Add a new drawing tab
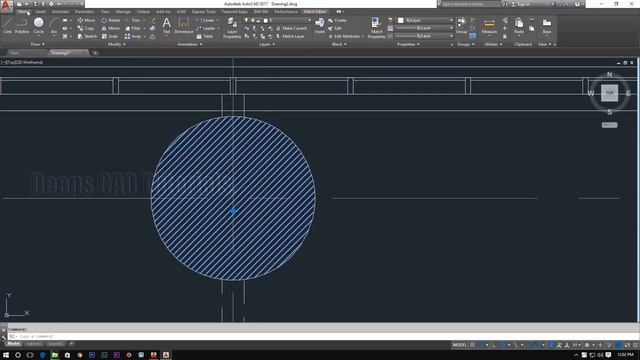 95,53
